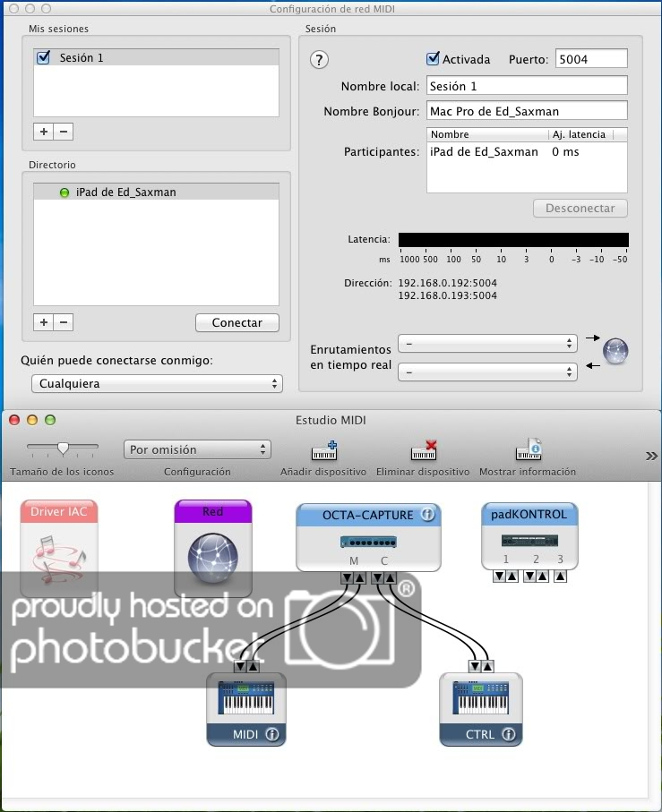662x812 pixels.
Task: Click the Conectar button
Action: 237,322
